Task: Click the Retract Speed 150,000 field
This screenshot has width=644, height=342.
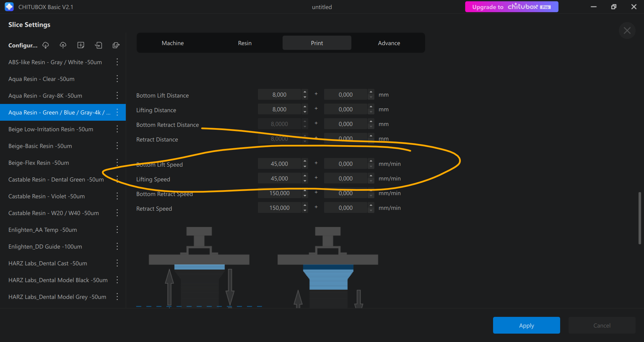Action: pos(279,208)
